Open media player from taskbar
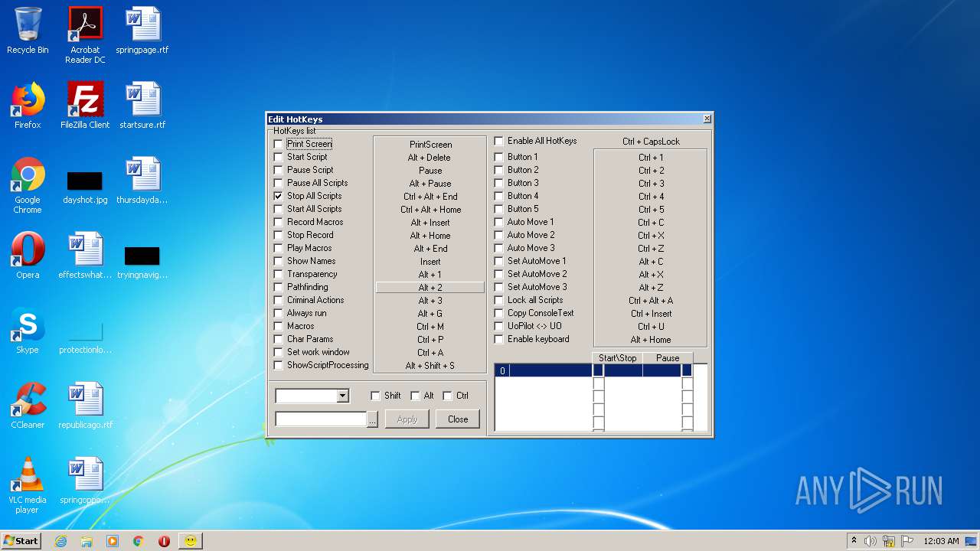This screenshot has height=551, width=980. (x=113, y=541)
